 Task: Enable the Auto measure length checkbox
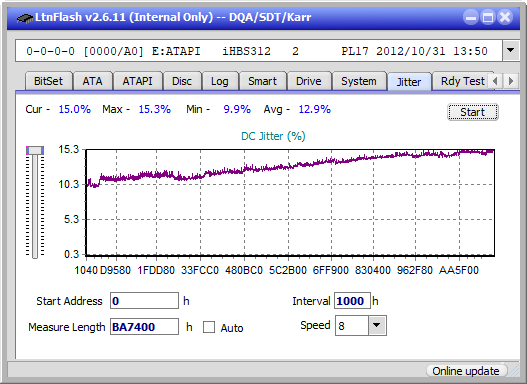(209, 327)
